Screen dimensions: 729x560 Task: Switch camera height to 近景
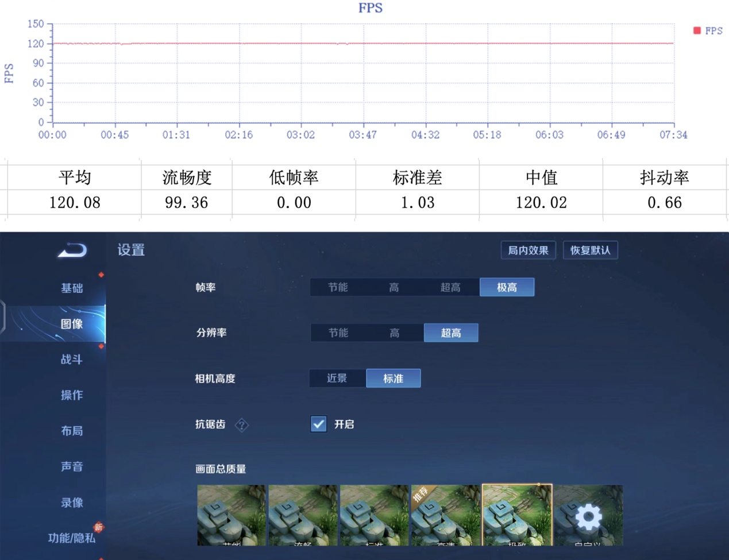pyautogui.click(x=337, y=379)
